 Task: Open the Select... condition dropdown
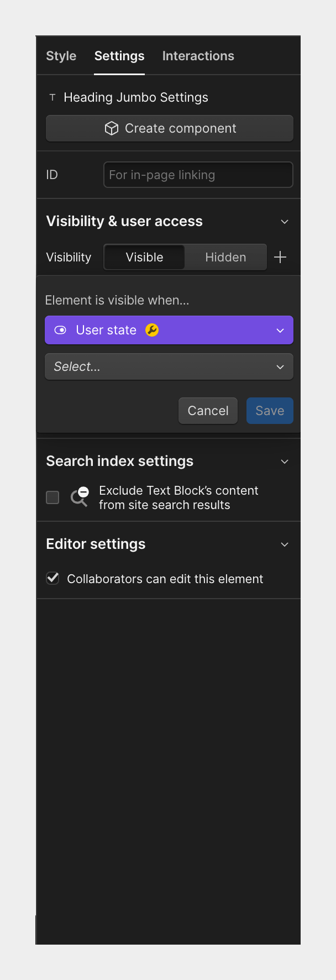point(169,366)
